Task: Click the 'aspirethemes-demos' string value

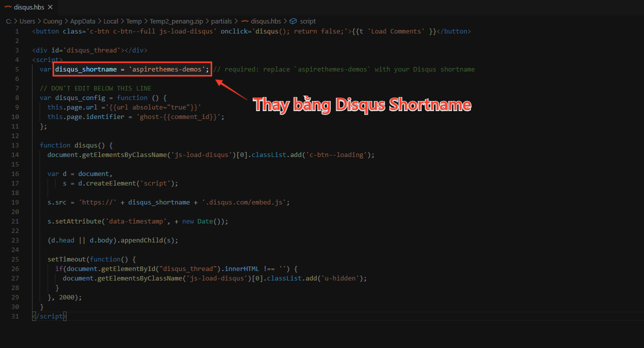Action: click(167, 69)
